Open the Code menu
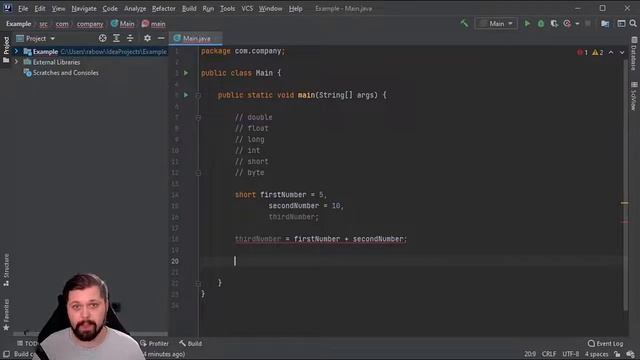The height and width of the screenshot is (360, 640). pyautogui.click(x=110, y=8)
